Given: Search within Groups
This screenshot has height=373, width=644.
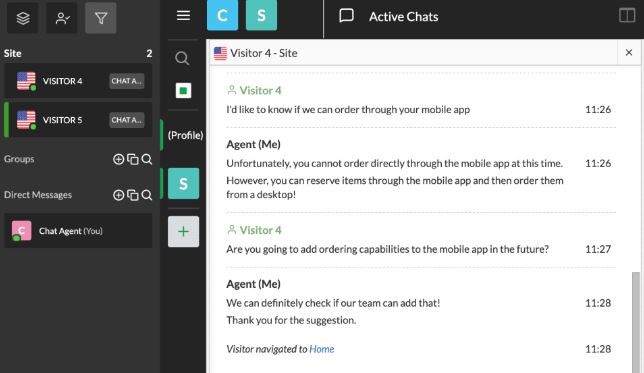Looking at the screenshot, I should point(147,159).
